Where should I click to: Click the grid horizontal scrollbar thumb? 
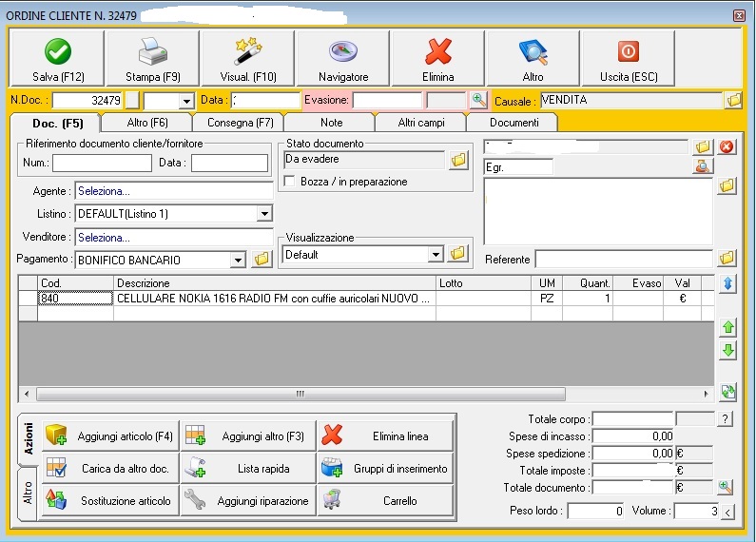pyautogui.click(x=300, y=394)
